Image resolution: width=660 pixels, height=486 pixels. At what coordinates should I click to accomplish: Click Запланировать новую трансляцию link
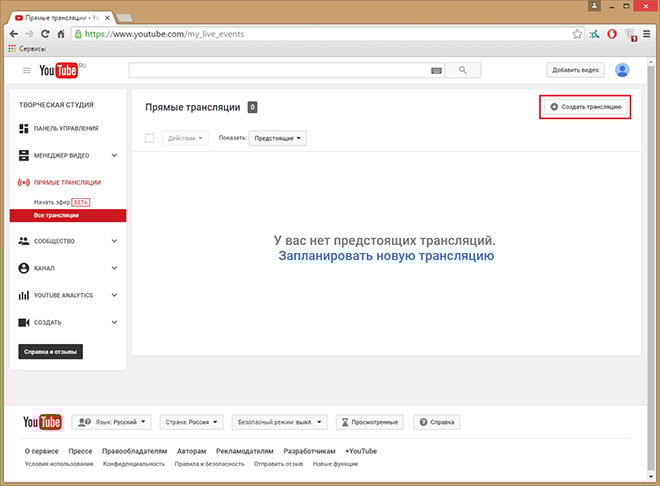385,256
